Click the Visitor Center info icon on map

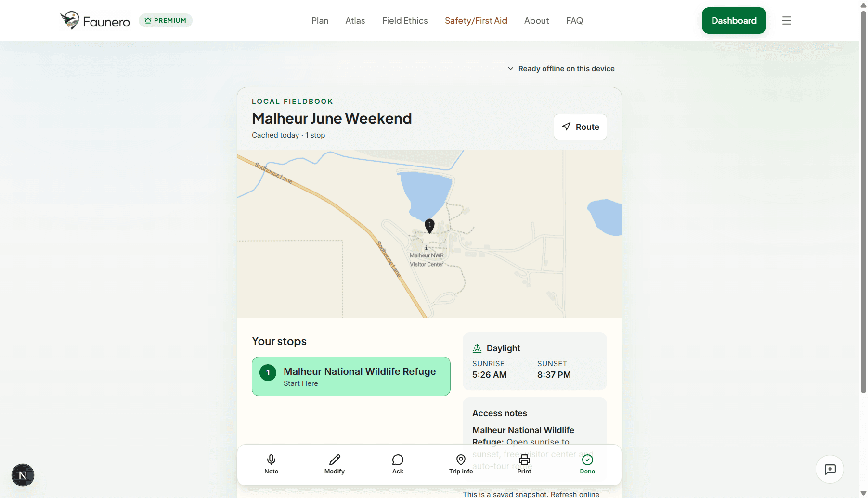point(426,248)
